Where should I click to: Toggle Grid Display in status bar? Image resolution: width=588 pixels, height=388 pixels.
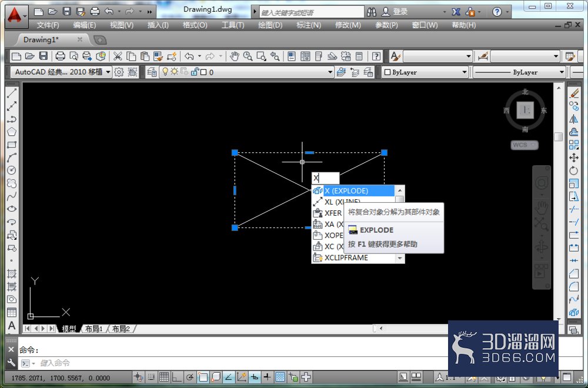[164, 377]
